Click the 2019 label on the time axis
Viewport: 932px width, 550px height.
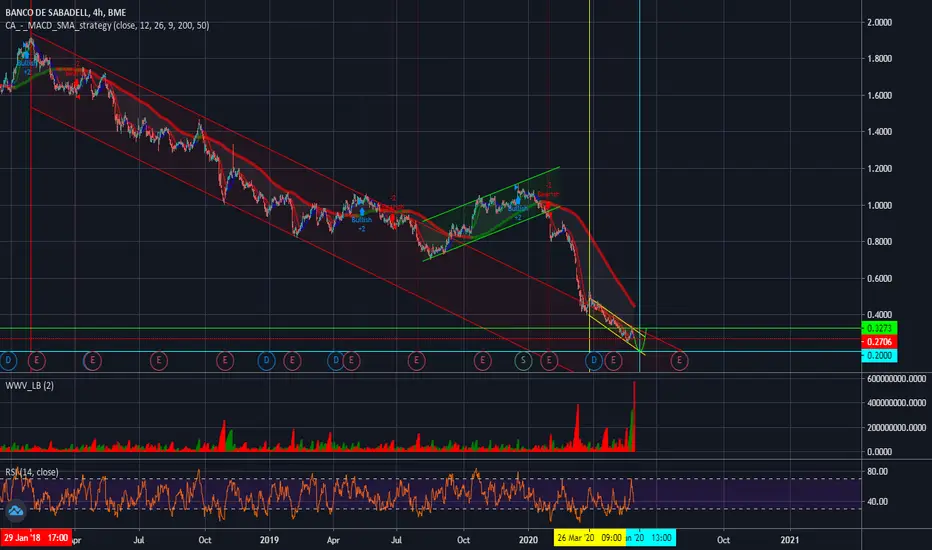[269, 540]
